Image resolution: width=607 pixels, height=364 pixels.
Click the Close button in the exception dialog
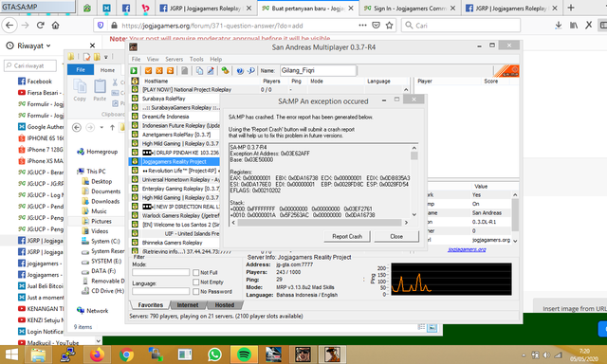tap(396, 236)
